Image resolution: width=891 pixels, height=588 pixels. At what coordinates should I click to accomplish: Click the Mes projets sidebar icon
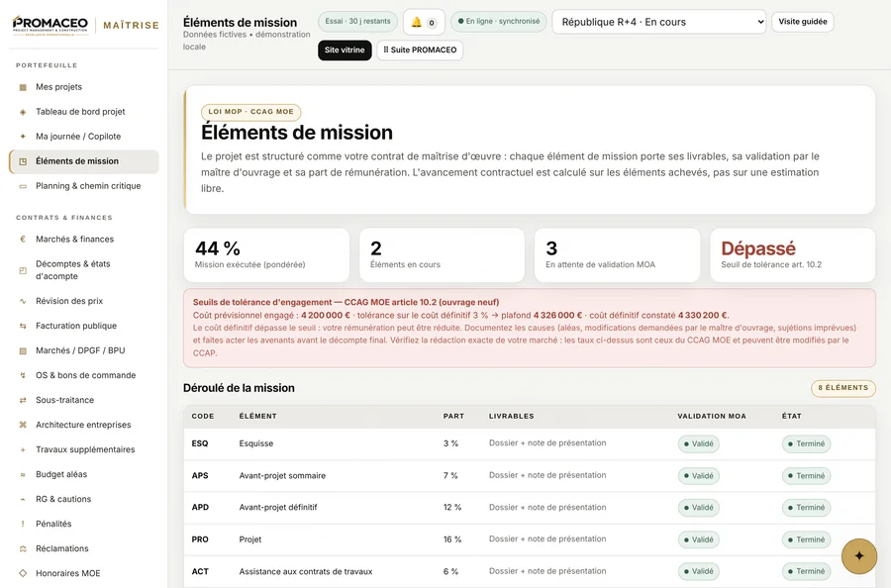click(x=23, y=87)
